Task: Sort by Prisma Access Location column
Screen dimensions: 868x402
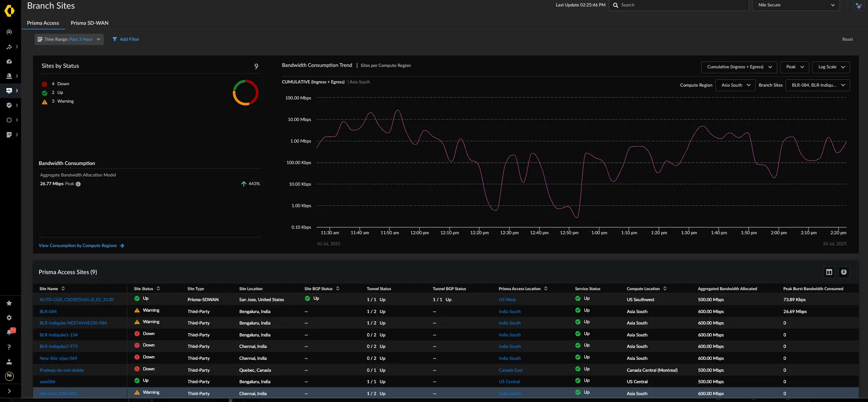Action: [546, 289]
